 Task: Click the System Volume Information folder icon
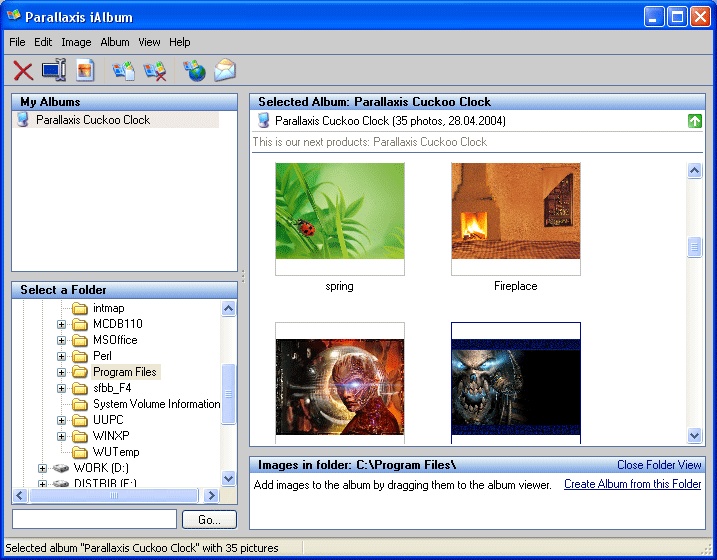coord(80,405)
